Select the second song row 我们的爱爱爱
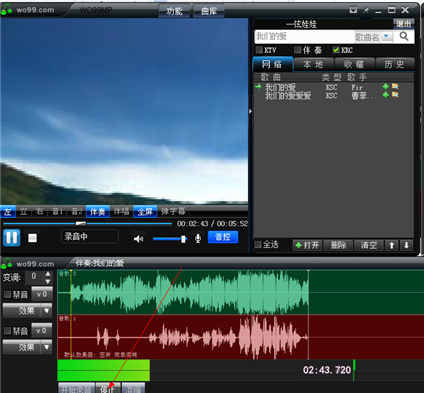 pyautogui.click(x=333, y=96)
